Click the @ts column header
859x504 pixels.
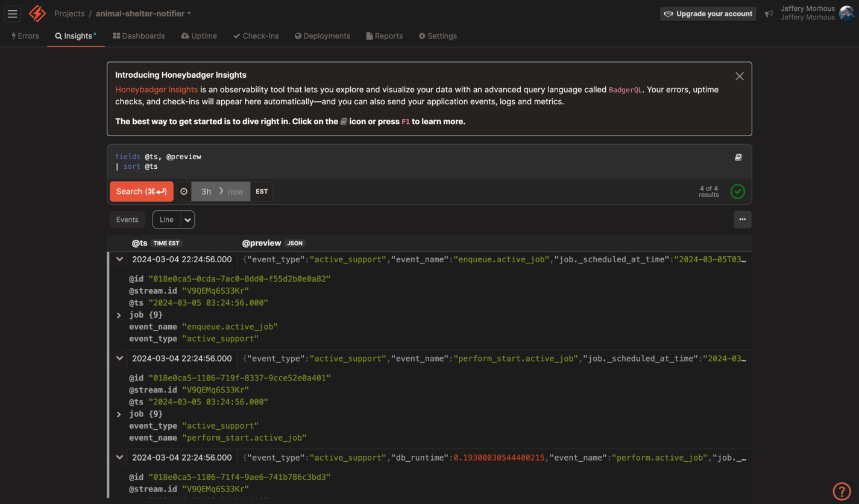[139, 243]
